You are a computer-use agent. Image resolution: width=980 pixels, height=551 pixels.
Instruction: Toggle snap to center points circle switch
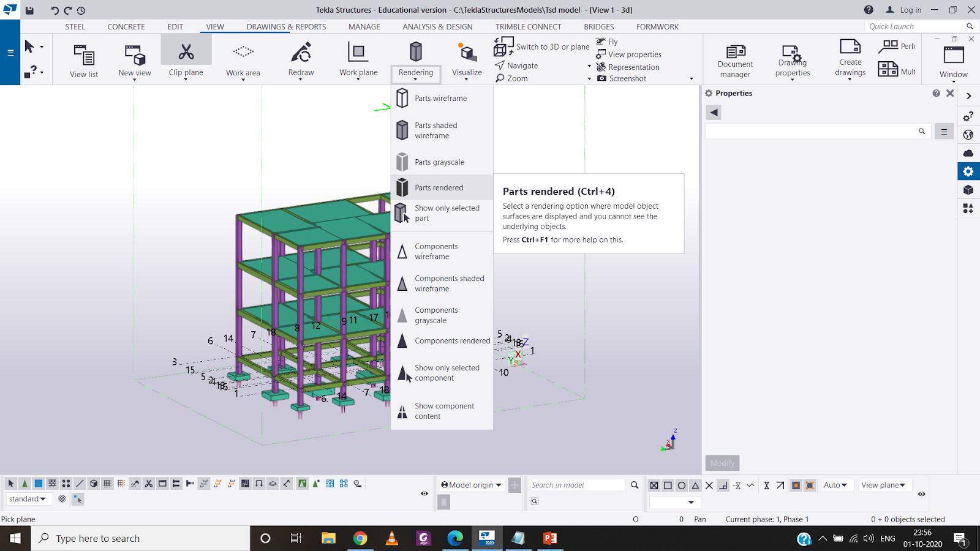(x=682, y=485)
